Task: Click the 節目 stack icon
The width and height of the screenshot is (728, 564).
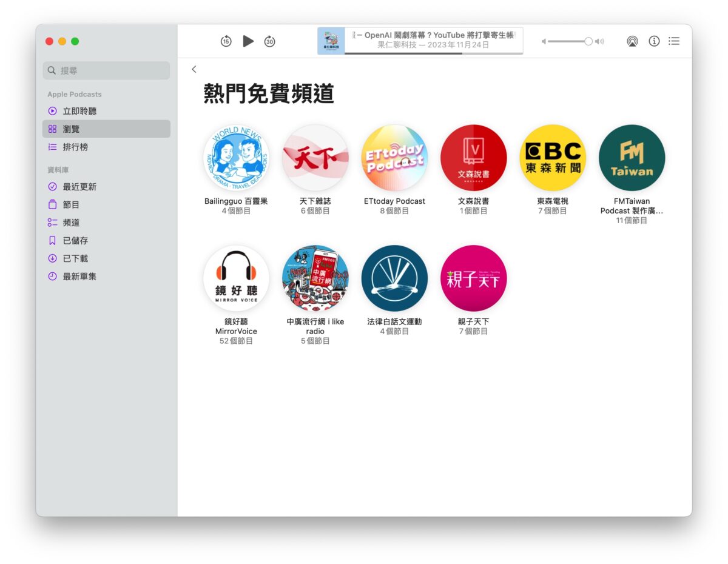Action: [x=52, y=205]
